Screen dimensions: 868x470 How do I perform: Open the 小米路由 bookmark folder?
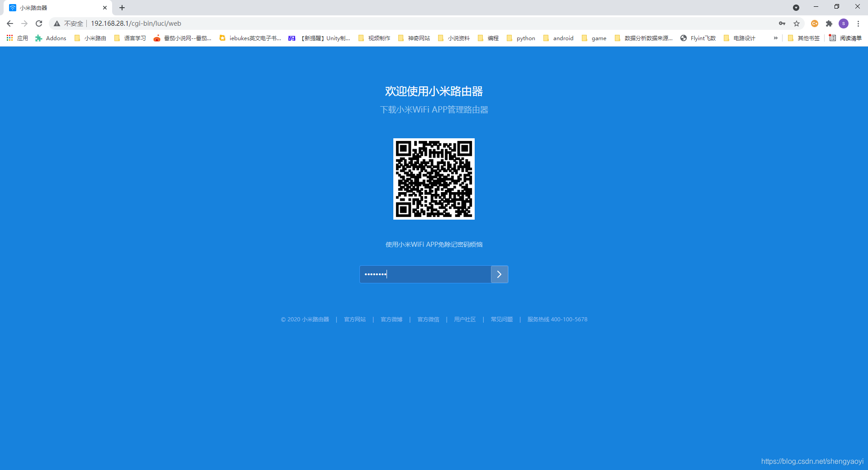pos(90,38)
